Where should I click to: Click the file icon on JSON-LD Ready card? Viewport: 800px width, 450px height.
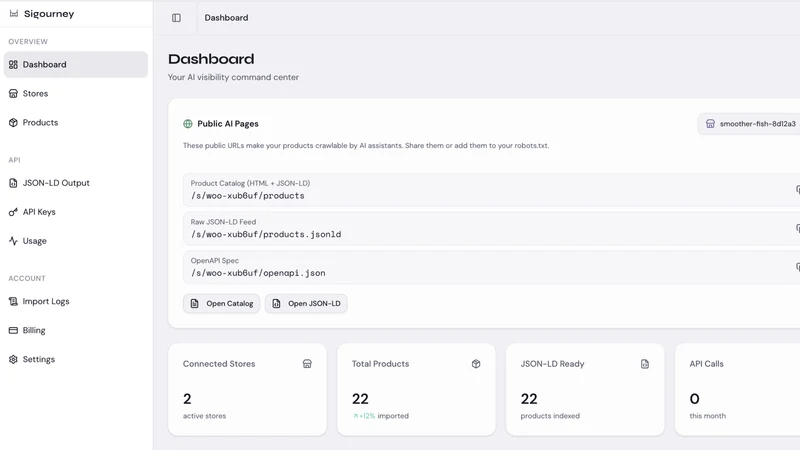[645, 364]
